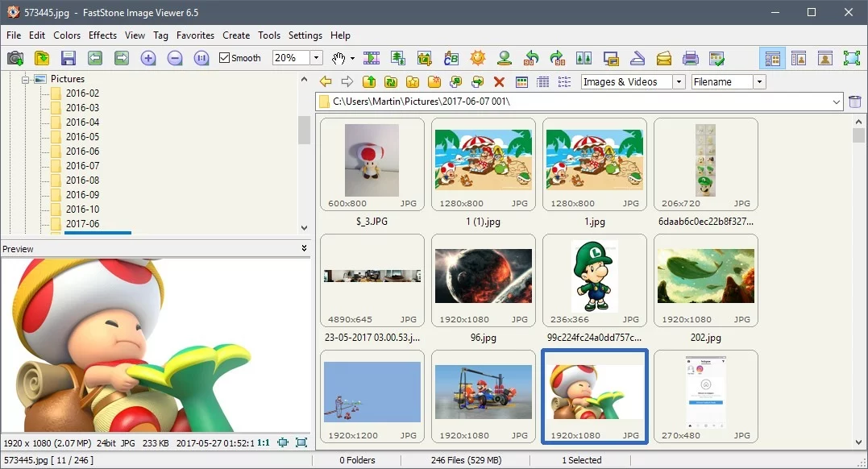The width and height of the screenshot is (868, 469).
Task: Enter full screen with the green arrows icon
Action: tap(851, 58)
